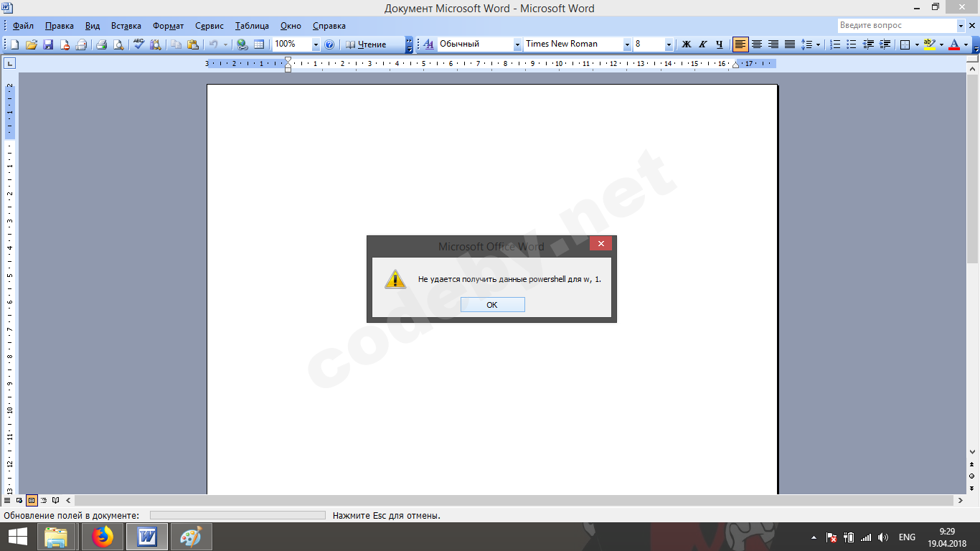Apply a numbered list
Image resolution: width=980 pixels, height=551 pixels.
(x=834, y=44)
